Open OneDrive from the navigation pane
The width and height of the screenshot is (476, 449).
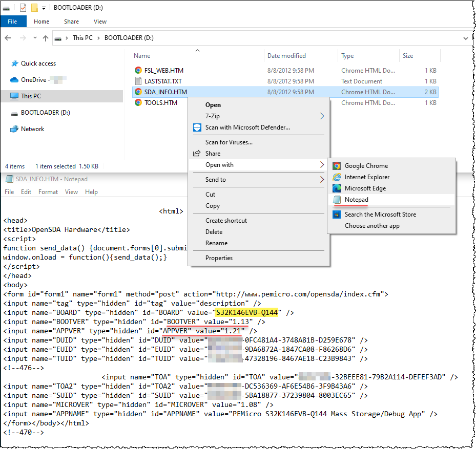tap(35, 80)
